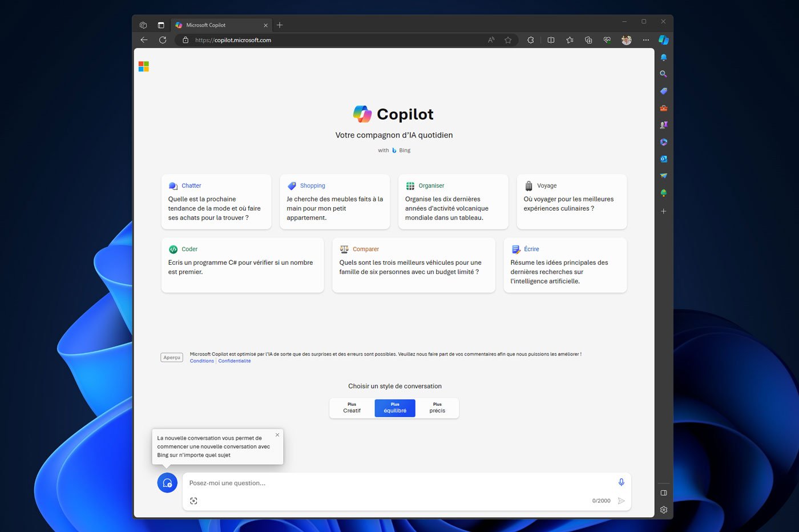Select the Plus précis conversation style

[437, 408]
